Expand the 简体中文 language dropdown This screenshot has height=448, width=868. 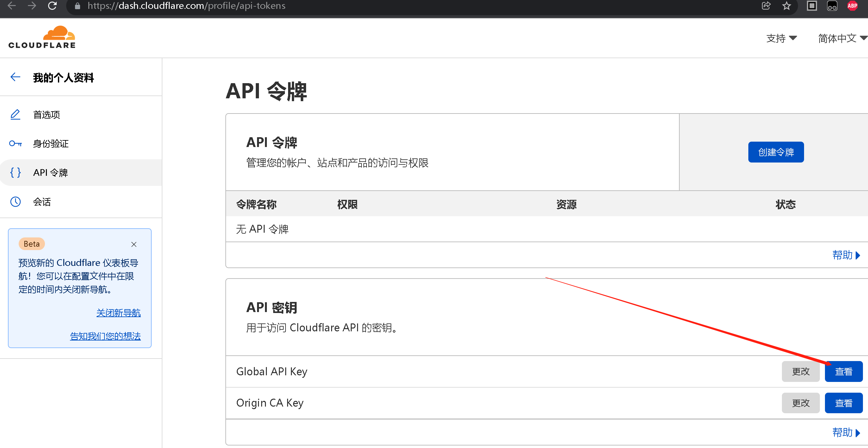click(842, 38)
